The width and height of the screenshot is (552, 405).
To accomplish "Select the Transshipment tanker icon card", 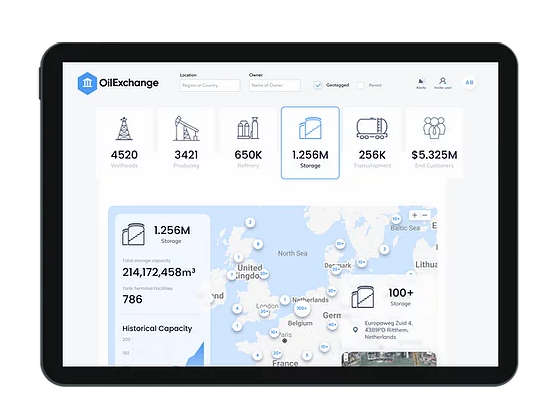I will 372,143.
